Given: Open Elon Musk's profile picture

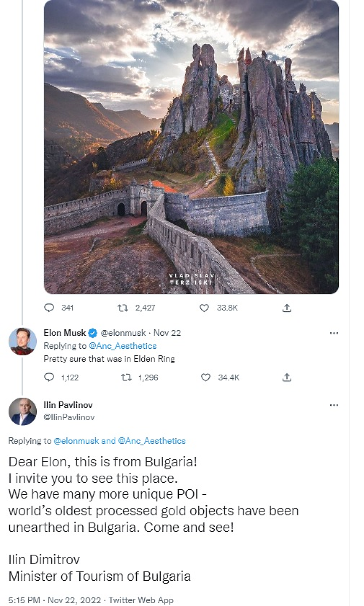Looking at the screenshot, I should [x=22, y=341].
